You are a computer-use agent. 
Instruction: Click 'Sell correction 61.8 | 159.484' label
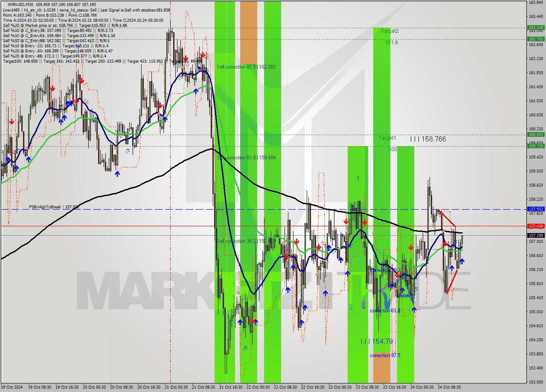point(246,158)
